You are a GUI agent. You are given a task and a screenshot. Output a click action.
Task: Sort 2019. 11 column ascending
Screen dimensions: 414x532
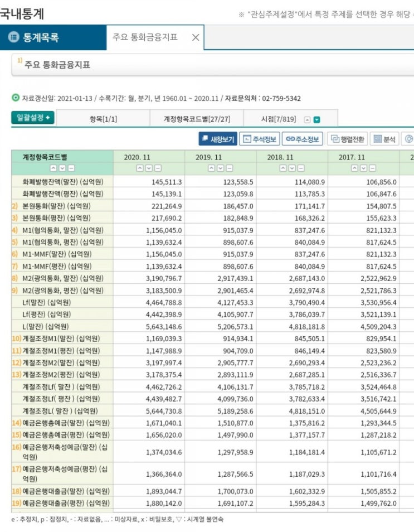[x=211, y=168]
